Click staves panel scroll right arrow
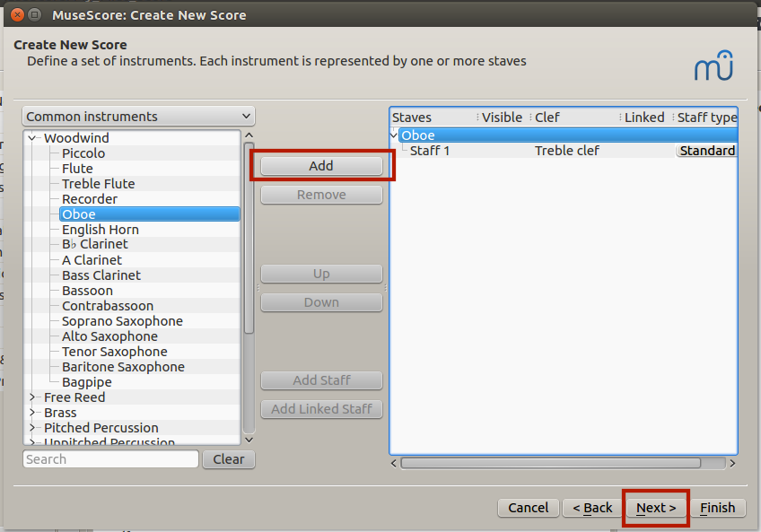The width and height of the screenshot is (761, 532). click(732, 464)
